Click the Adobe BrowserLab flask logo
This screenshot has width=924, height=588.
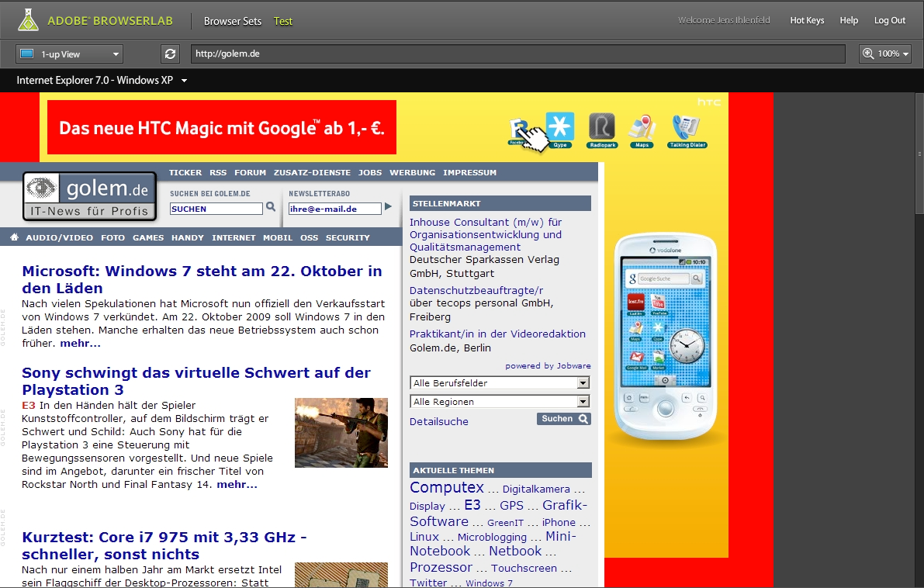[27, 20]
